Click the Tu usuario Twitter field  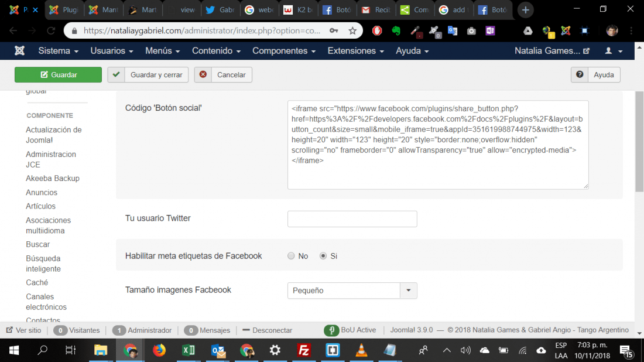pyautogui.click(x=352, y=219)
